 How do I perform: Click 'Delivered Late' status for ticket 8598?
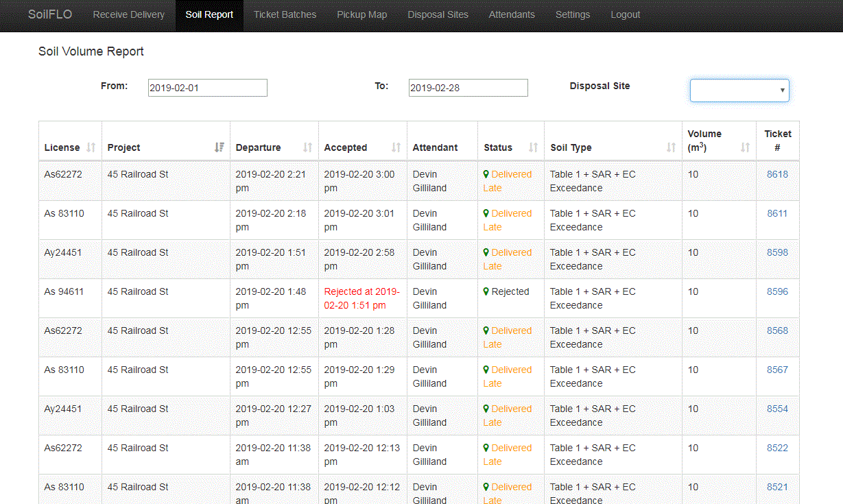pos(508,259)
